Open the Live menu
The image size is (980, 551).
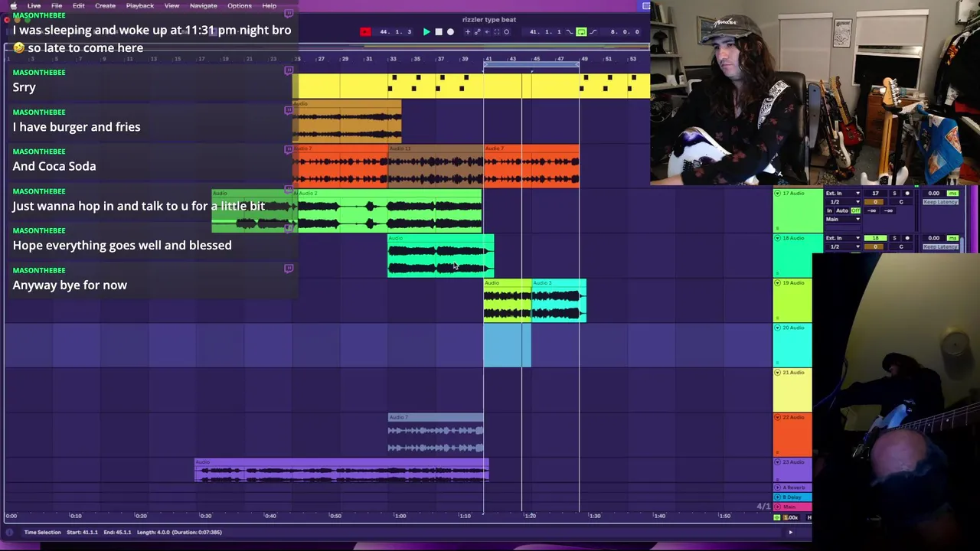point(34,5)
